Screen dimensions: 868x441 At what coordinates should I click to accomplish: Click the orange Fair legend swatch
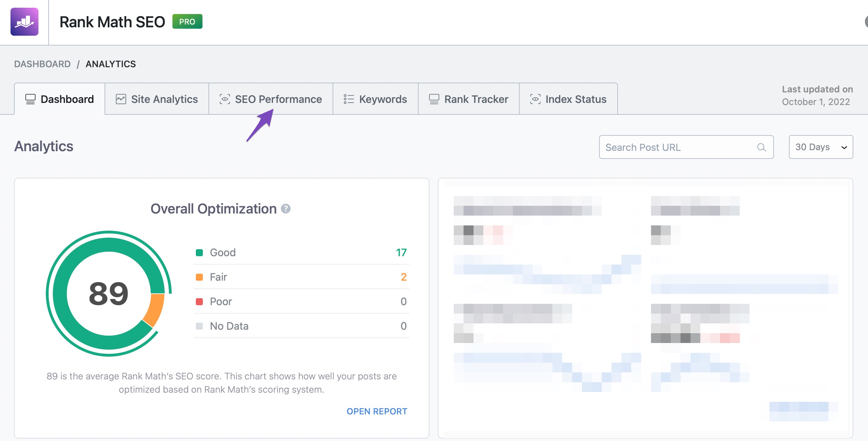click(199, 277)
